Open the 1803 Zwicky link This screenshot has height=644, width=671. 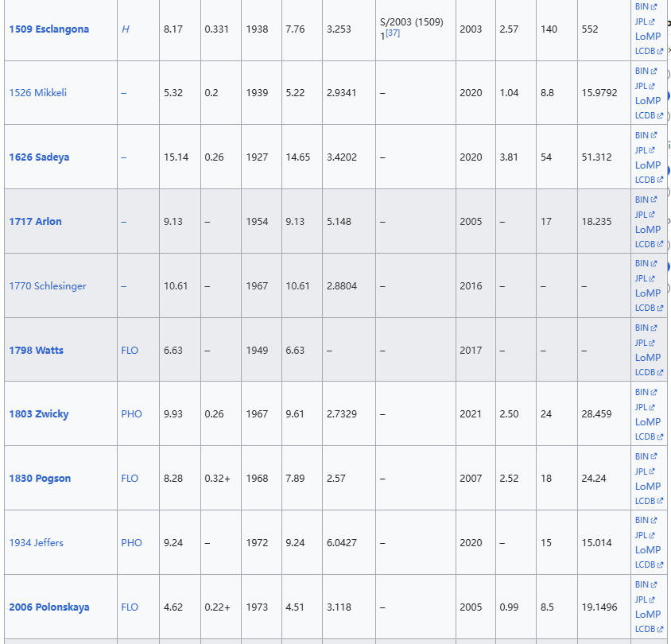coord(39,414)
